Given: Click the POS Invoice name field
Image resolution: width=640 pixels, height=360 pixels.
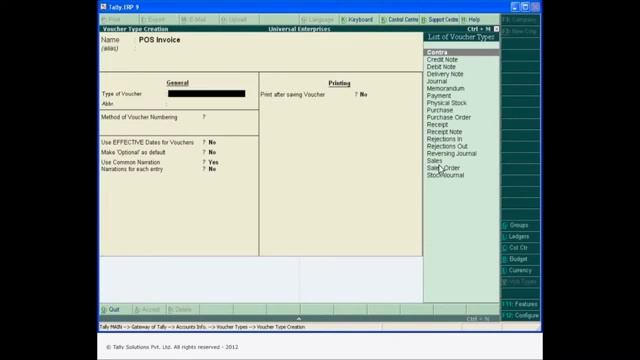Looking at the screenshot, I should tap(159, 40).
